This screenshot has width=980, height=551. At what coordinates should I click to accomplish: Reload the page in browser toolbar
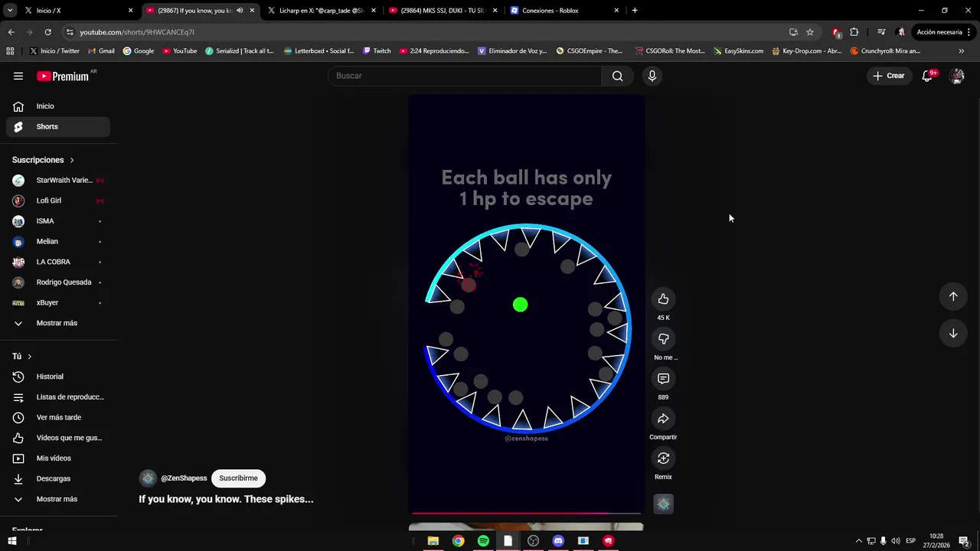tap(47, 32)
